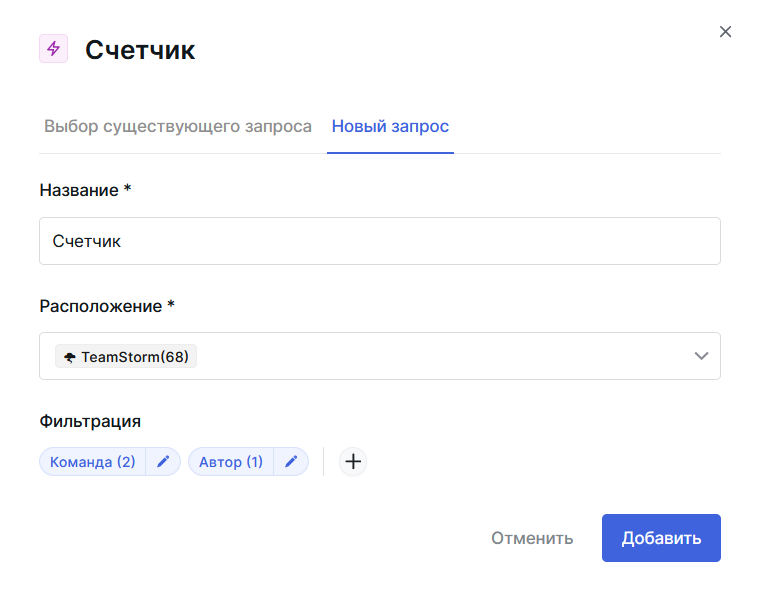Open the TeamStorm(68) location combo box
Viewport: 759px width, 593px height.
[x=400, y=356]
